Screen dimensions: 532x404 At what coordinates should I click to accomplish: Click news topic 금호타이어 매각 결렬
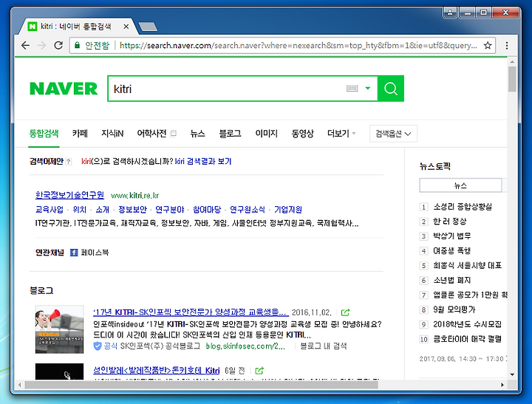click(467, 339)
